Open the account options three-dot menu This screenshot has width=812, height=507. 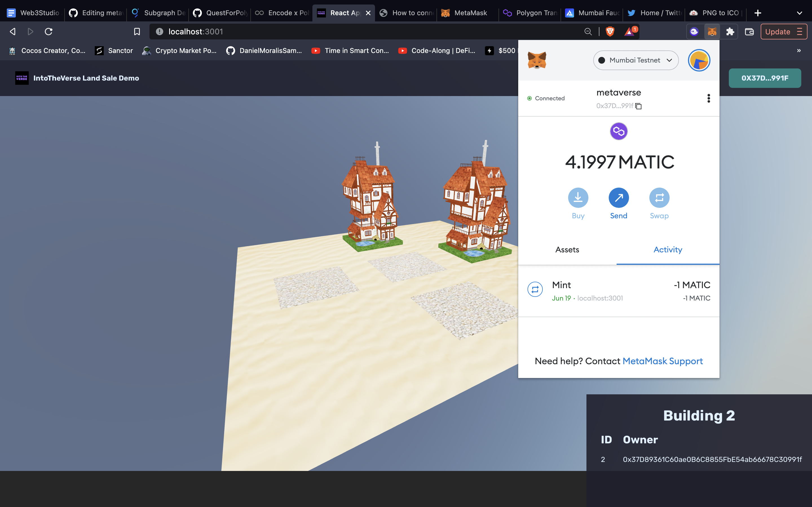point(708,98)
